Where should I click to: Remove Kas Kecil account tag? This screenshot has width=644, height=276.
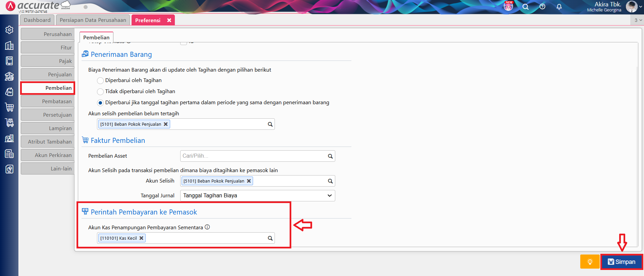tap(142, 238)
